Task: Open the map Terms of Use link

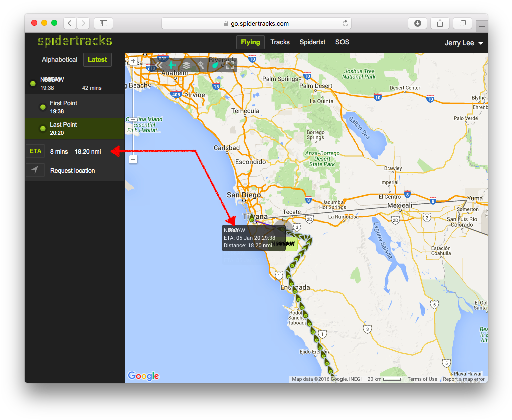Action: pos(422,379)
